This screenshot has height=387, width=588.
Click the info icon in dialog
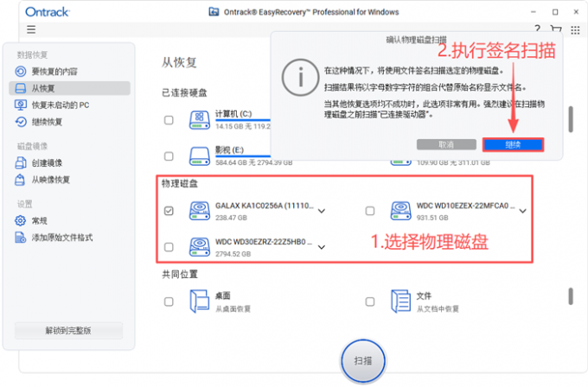pos(300,78)
